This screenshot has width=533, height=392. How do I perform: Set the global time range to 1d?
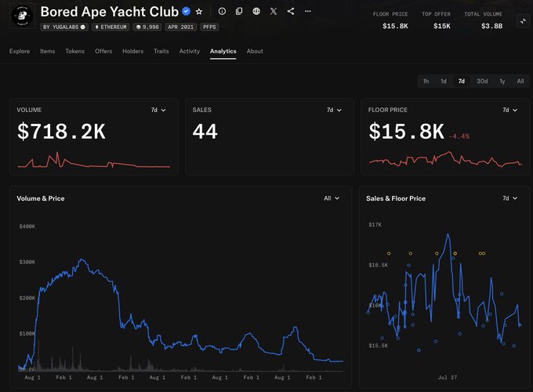(x=444, y=81)
